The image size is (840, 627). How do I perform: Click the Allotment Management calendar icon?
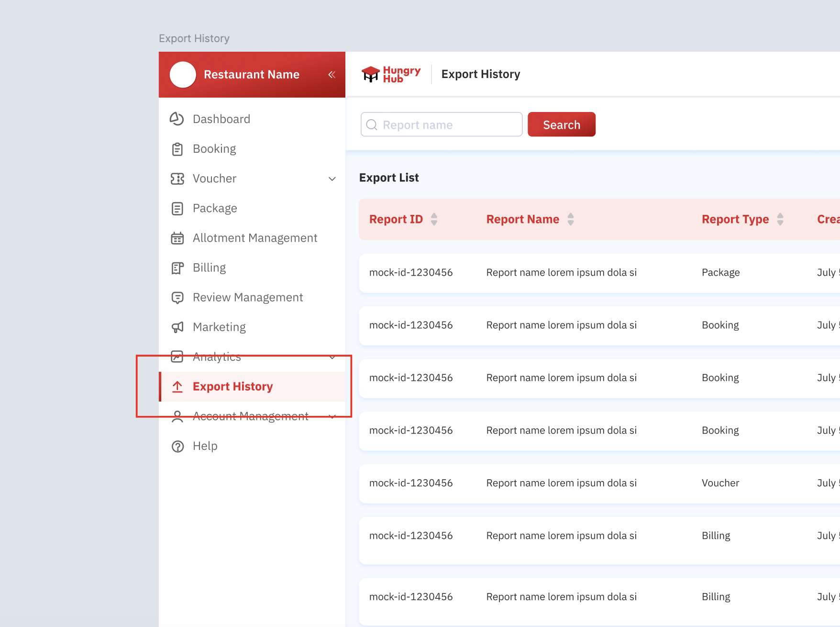(177, 238)
